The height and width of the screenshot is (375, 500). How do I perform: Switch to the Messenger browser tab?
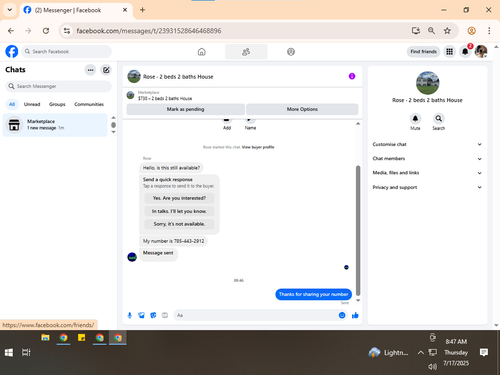pyautogui.click(x=76, y=10)
